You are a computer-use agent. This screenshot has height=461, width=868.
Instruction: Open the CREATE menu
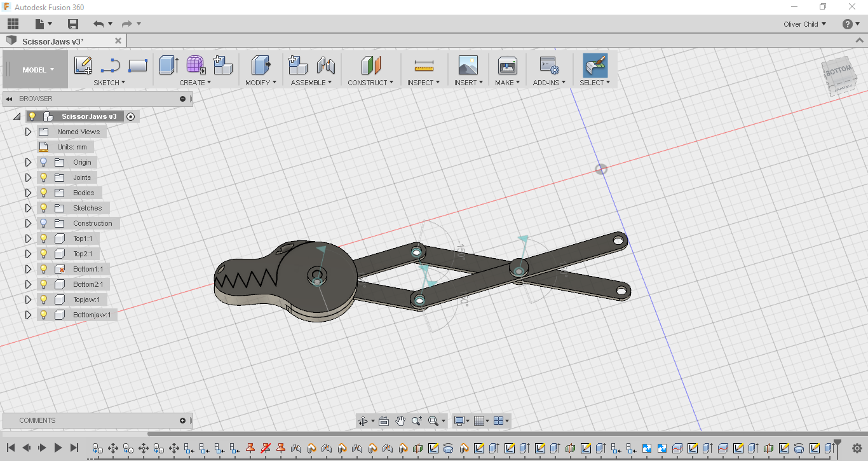(195, 83)
